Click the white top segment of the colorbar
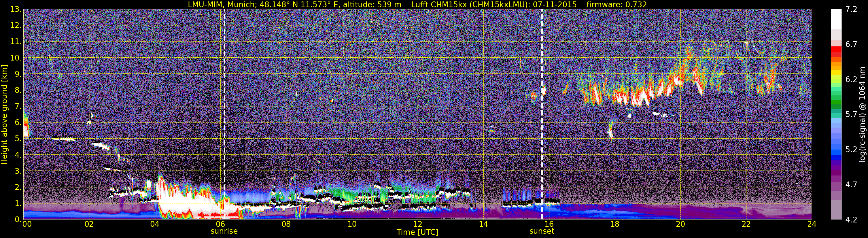Screen dimensions: 868x238 point(836,19)
